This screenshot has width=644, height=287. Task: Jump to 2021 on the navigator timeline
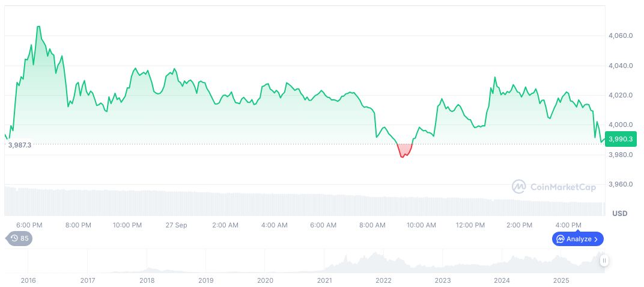click(324, 280)
